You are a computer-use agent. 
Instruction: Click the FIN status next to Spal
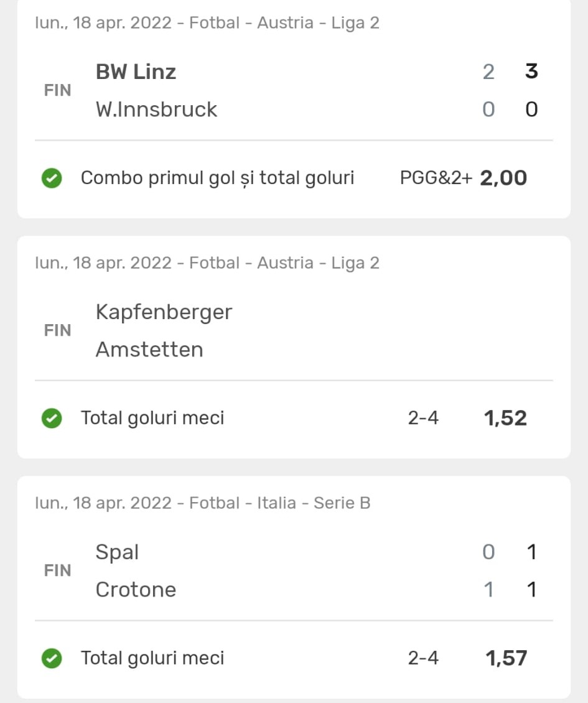58,571
